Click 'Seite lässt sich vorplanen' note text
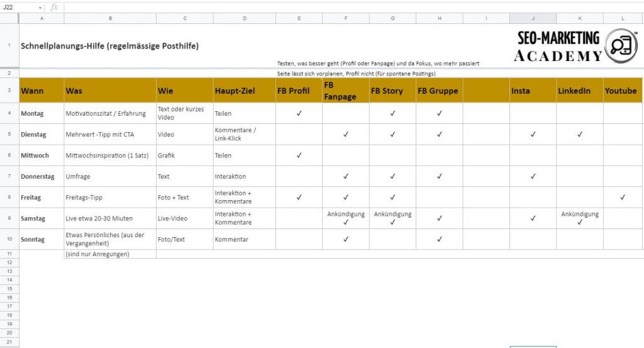644x348 pixels. 356,74
